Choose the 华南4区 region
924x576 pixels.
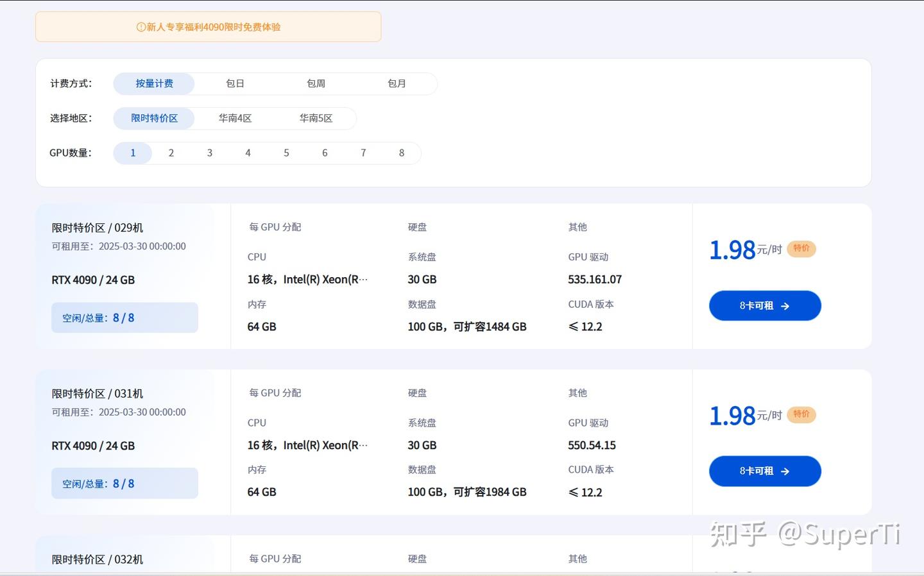235,118
